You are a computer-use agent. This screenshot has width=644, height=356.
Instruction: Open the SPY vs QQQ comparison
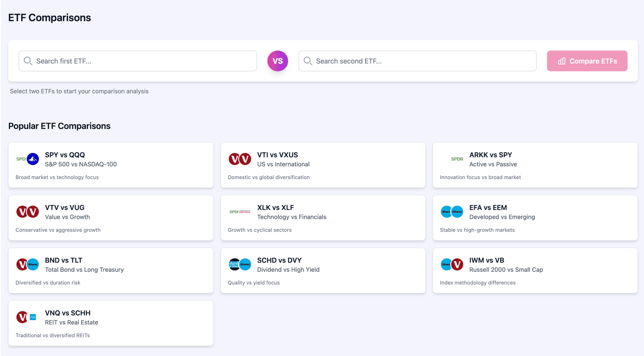[x=111, y=165]
